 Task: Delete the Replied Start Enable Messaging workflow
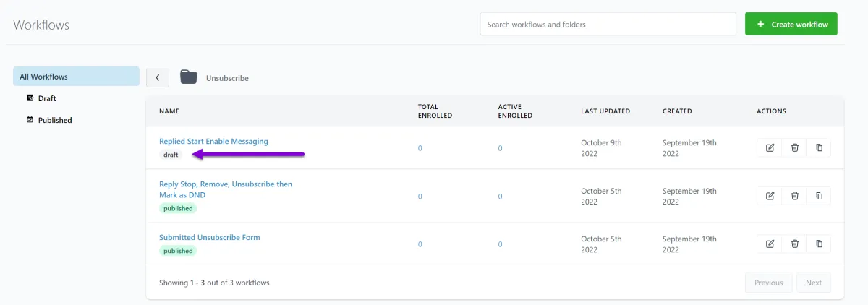(794, 147)
